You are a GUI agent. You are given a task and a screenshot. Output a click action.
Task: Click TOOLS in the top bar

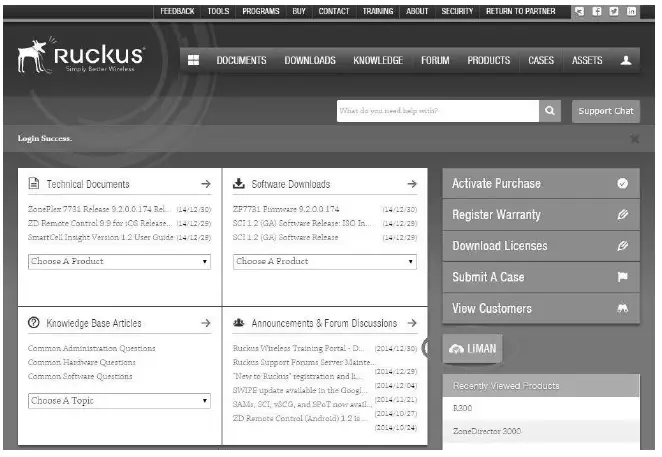[218, 11]
